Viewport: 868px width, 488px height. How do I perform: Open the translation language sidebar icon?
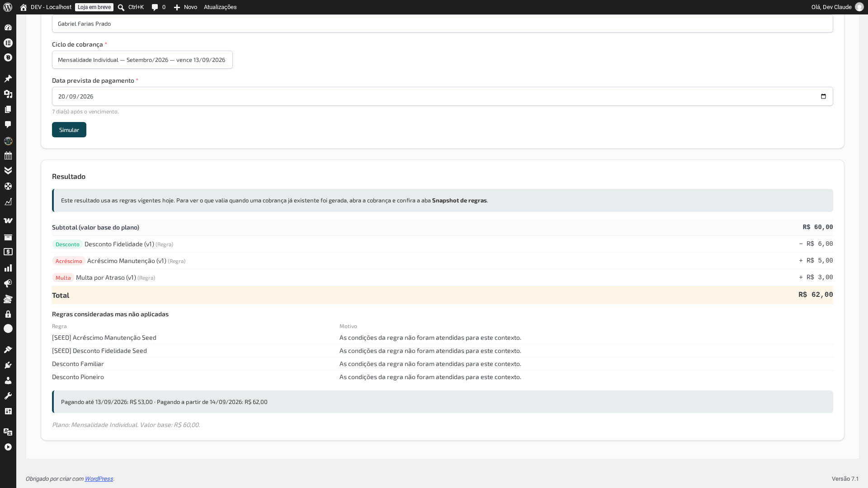8,432
